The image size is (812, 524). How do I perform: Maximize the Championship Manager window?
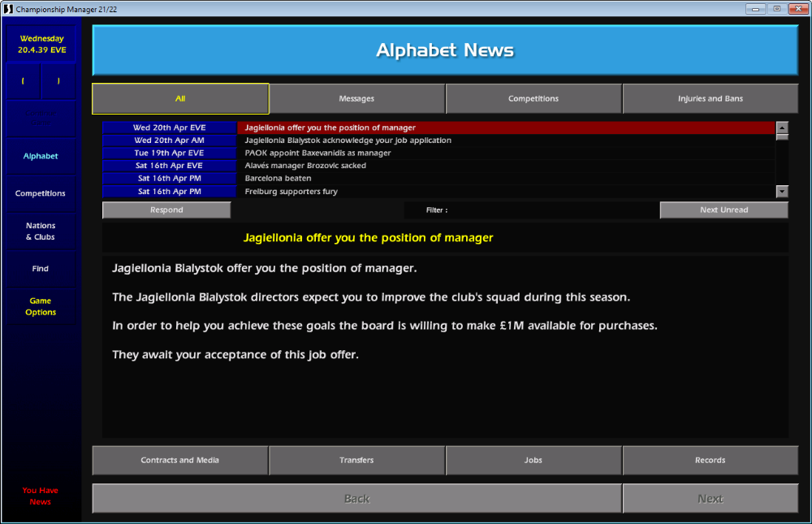pyautogui.click(x=777, y=9)
